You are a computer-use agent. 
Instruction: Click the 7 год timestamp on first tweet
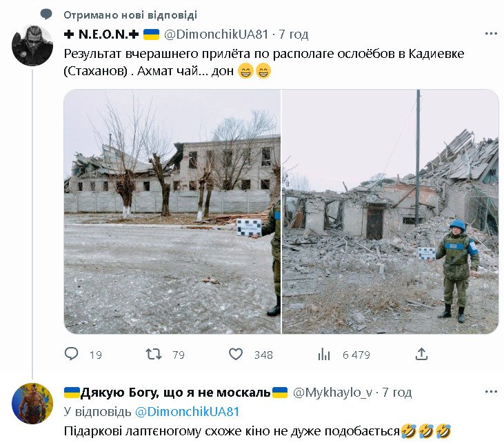294,34
